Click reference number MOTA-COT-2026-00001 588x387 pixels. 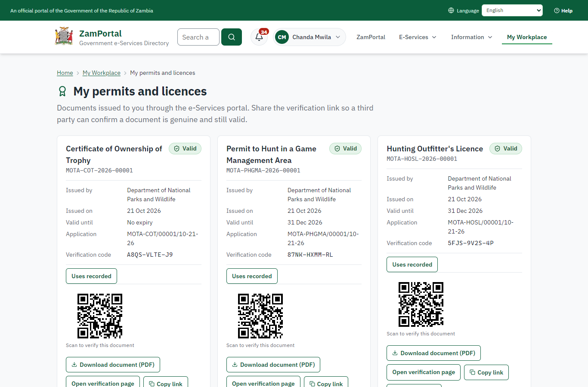pos(99,170)
